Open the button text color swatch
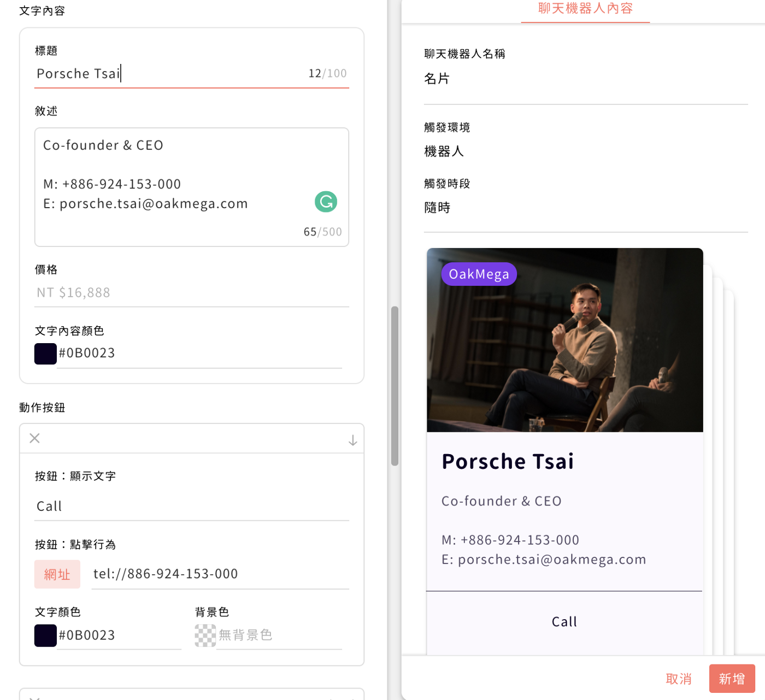This screenshot has width=765, height=700. tap(45, 636)
